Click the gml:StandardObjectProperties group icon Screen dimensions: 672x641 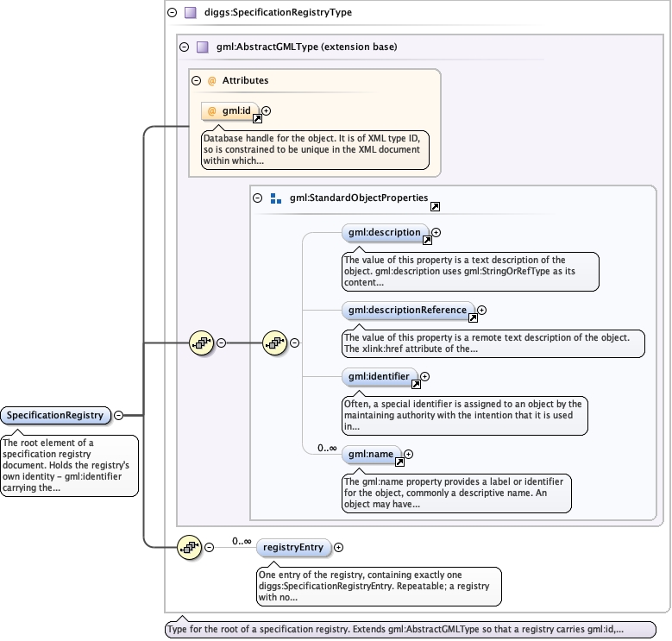pyautogui.click(x=276, y=198)
